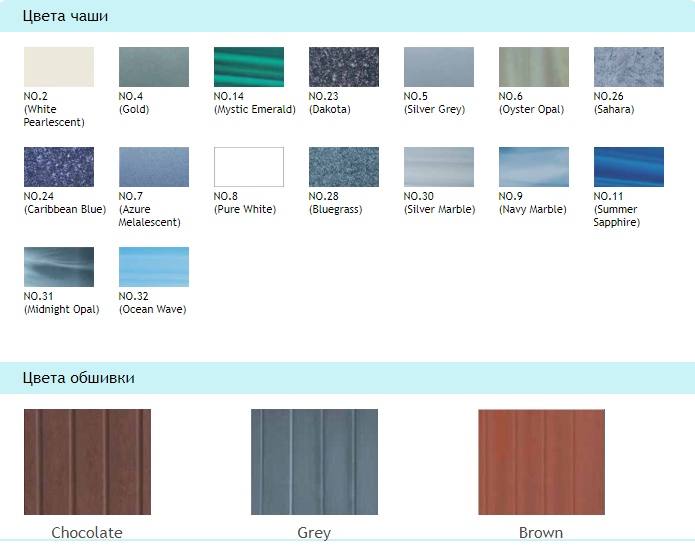
Task: Open the Brown cabinet panel image
Action: [x=541, y=462]
